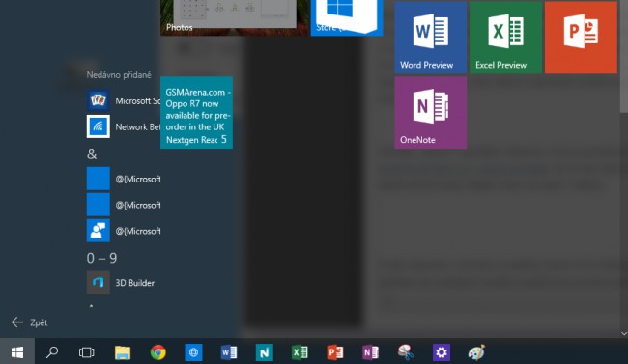
Task: Open Paint from the taskbar
Action: [476, 352]
